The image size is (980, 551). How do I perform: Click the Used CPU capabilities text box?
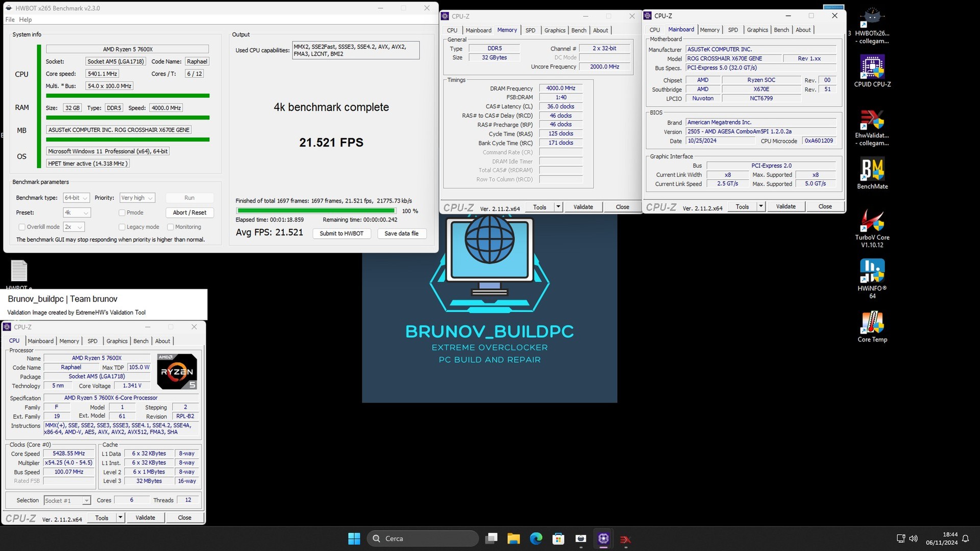coord(356,50)
